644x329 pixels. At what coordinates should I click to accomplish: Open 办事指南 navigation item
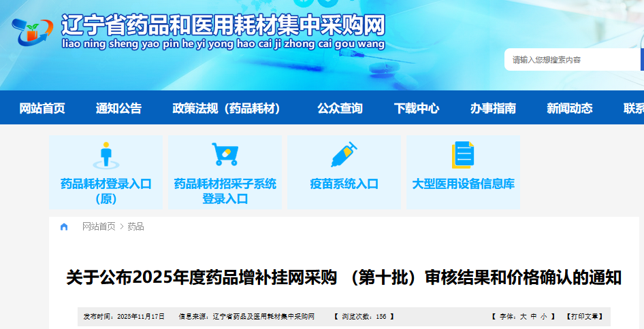[x=493, y=108]
